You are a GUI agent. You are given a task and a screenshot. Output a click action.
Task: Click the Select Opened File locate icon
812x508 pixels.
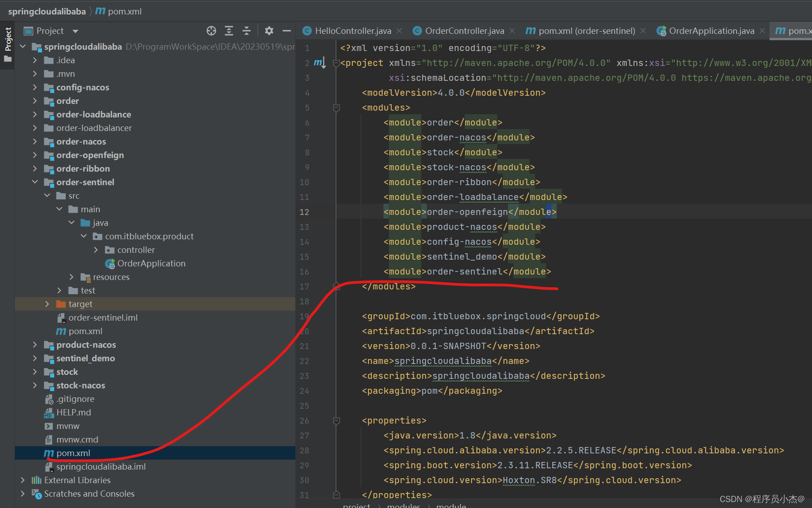[211, 31]
